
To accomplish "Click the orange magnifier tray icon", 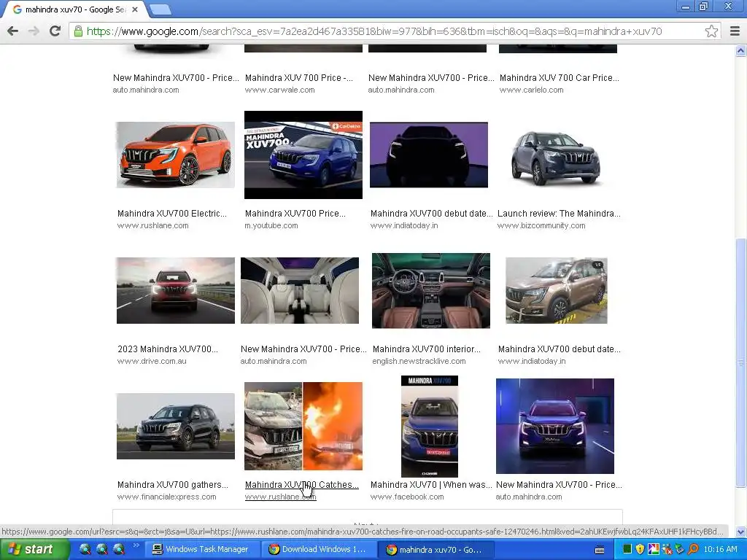I will click(693, 549).
